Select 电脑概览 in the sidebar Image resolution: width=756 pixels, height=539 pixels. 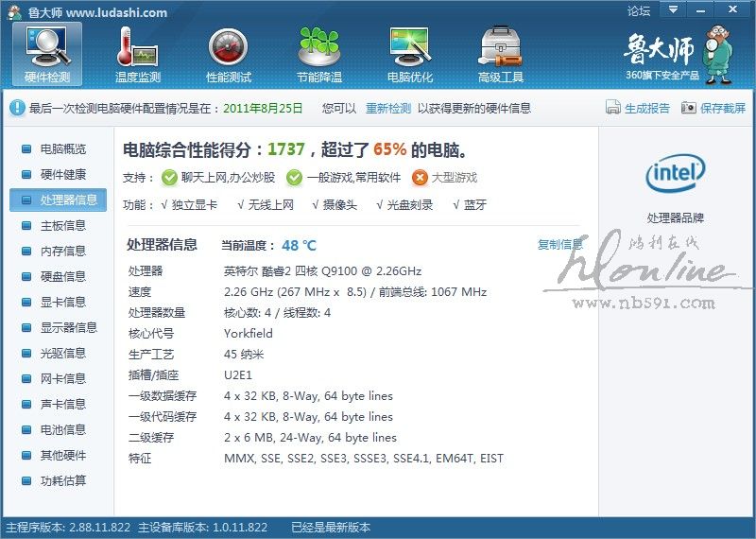[x=62, y=149]
